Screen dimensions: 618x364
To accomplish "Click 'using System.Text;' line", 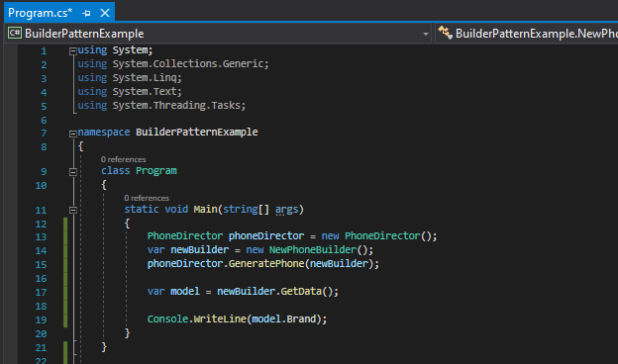I will pyautogui.click(x=130, y=92).
